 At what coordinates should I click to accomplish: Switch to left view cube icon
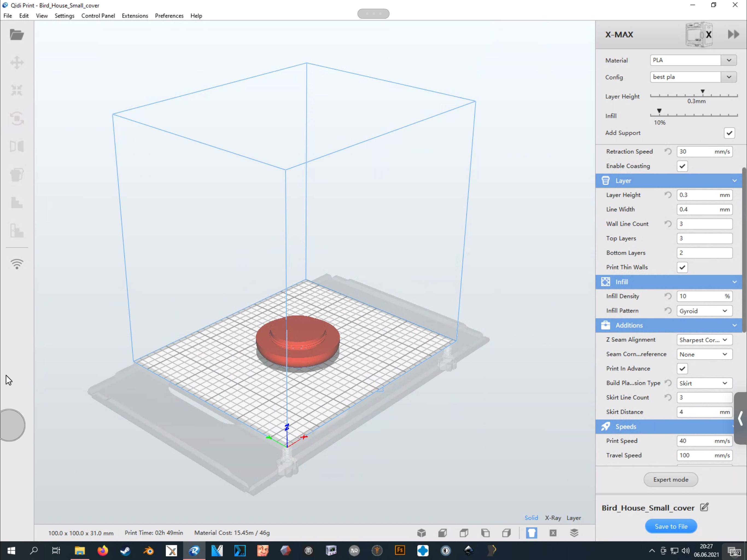click(x=485, y=533)
